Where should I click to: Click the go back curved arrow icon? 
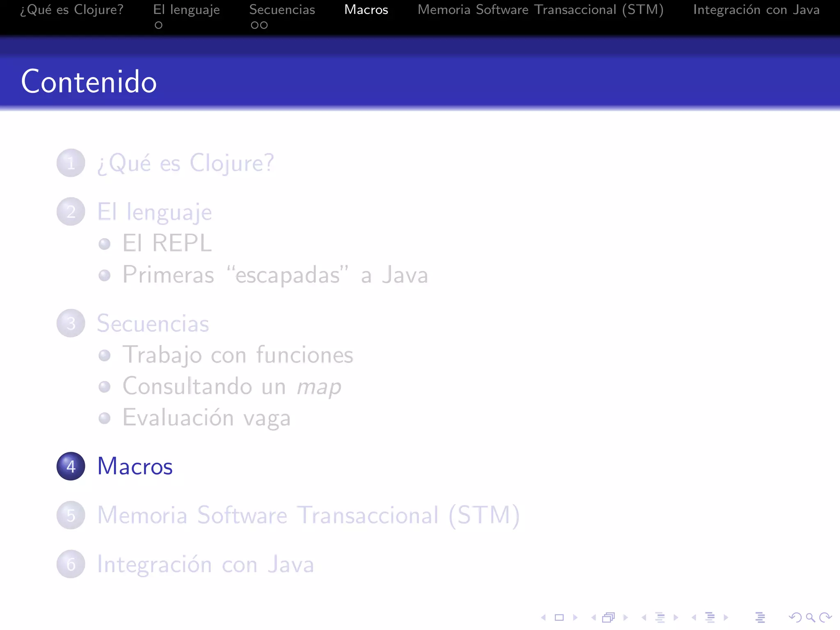[x=795, y=617]
